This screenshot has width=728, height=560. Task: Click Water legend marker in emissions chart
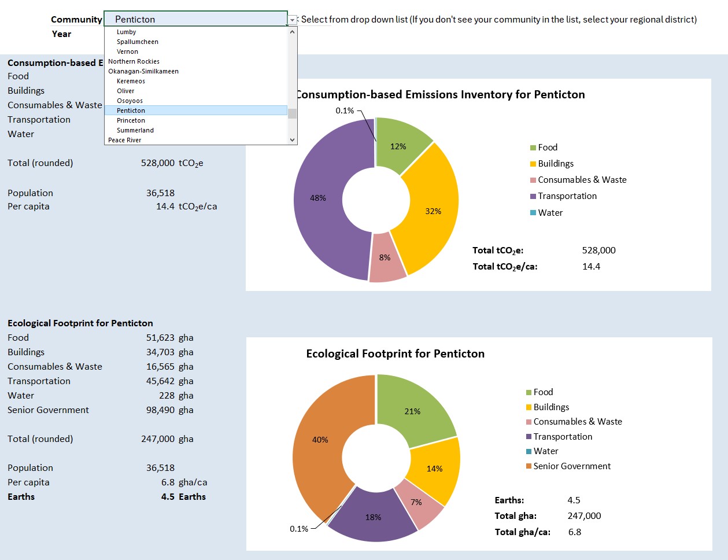(533, 213)
